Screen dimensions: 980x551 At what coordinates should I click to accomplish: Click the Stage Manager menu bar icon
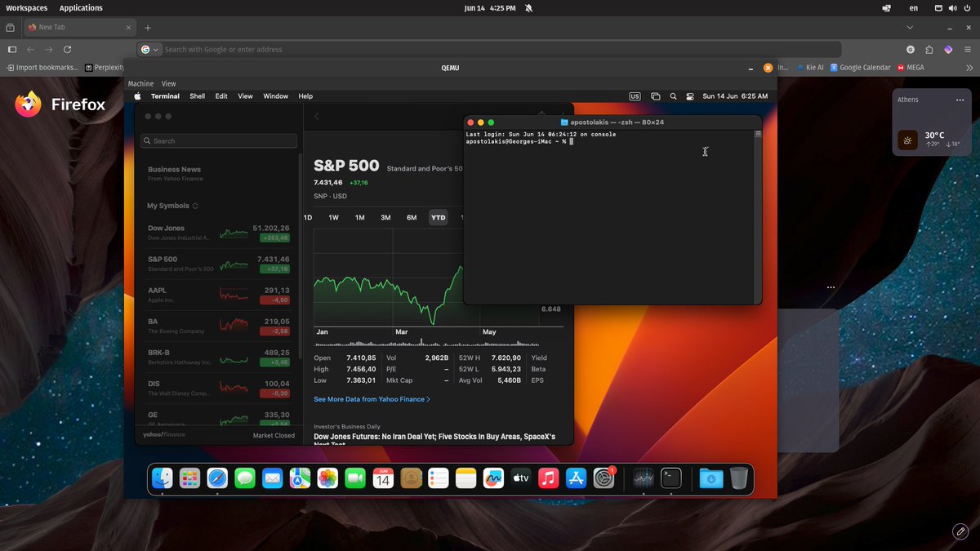[655, 96]
